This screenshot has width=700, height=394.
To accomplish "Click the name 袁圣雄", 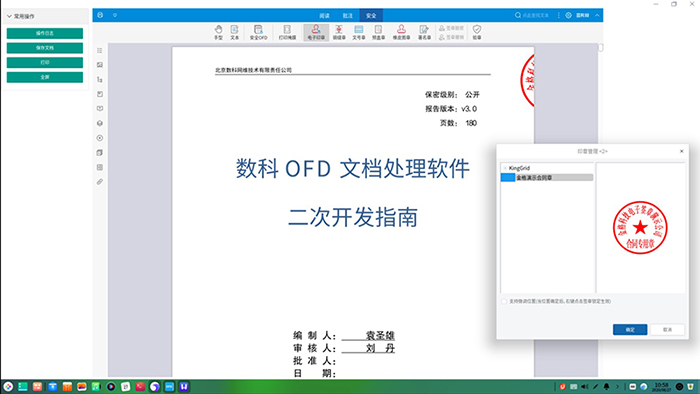I will (x=380, y=336).
